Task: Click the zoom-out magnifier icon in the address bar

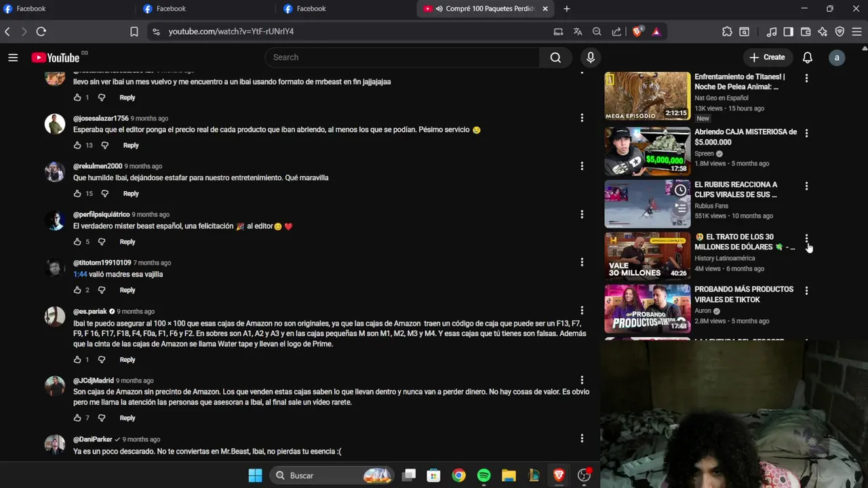Action: pyautogui.click(x=597, y=31)
